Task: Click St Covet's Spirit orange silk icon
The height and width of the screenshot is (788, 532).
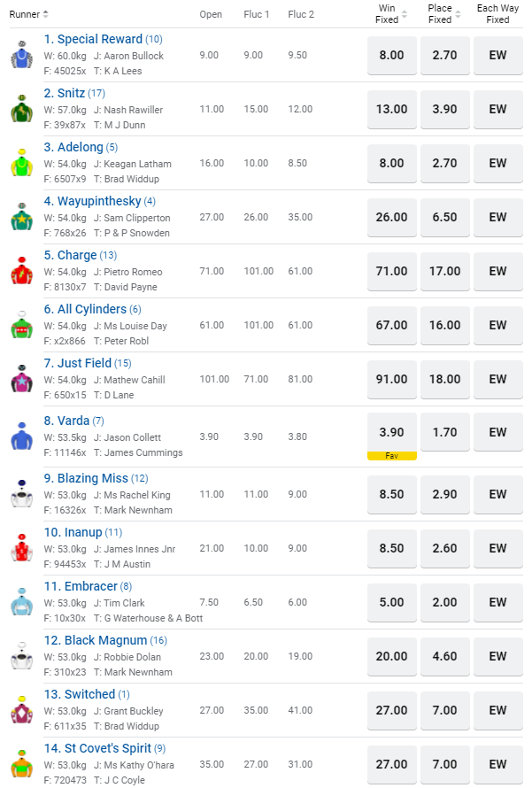Action: [x=21, y=764]
